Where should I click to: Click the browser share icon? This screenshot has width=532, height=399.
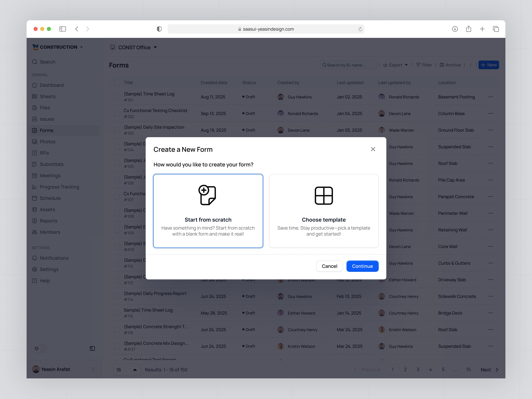468,29
